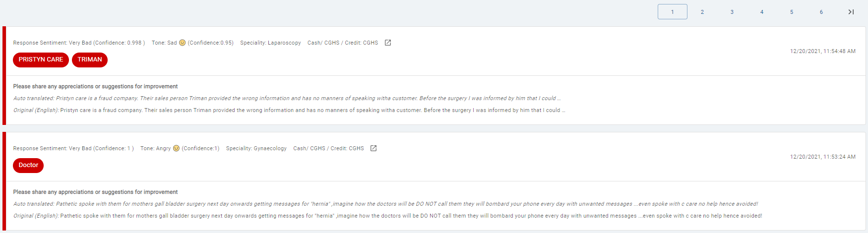Click the 11:54:48 AM response timestamp

823,51
